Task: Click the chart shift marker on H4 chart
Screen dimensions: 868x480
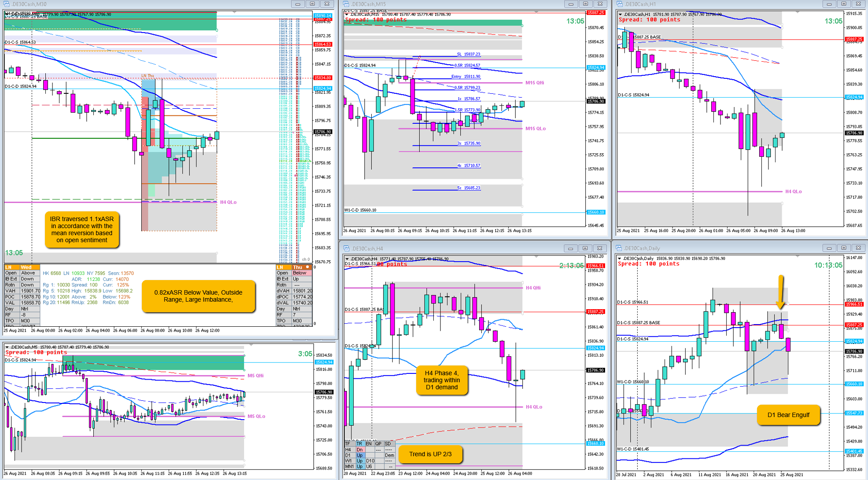Action: tap(536, 256)
